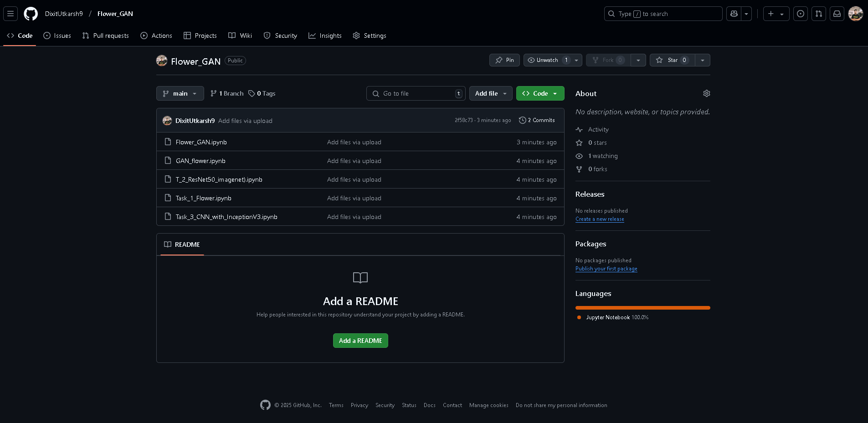Click the footer GitHub logo icon
Image resolution: width=868 pixels, height=423 pixels.
(x=265, y=405)
